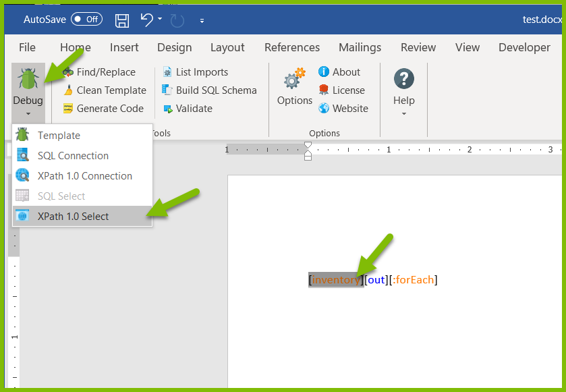Click the Help question mark icon
The height and width of the screenshot is (392, 566).
[404, 78]
